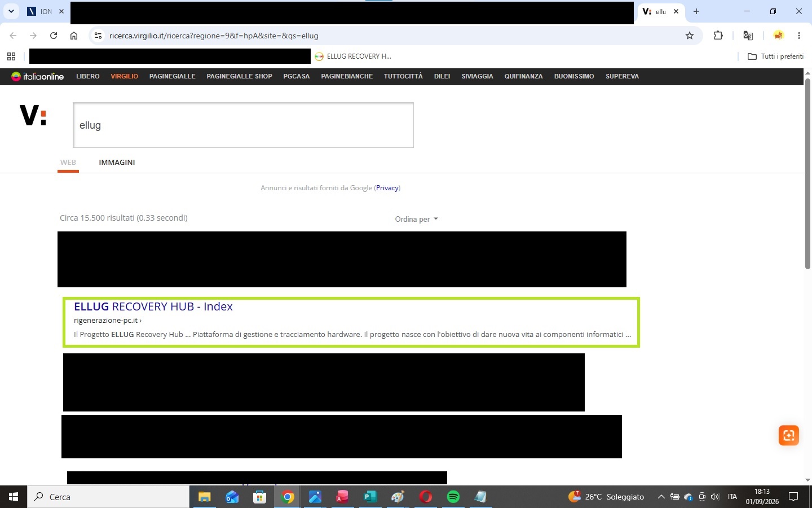Switch to the IMMAGINI tab
The image size is (812, 508).
(x=117, y=162)
